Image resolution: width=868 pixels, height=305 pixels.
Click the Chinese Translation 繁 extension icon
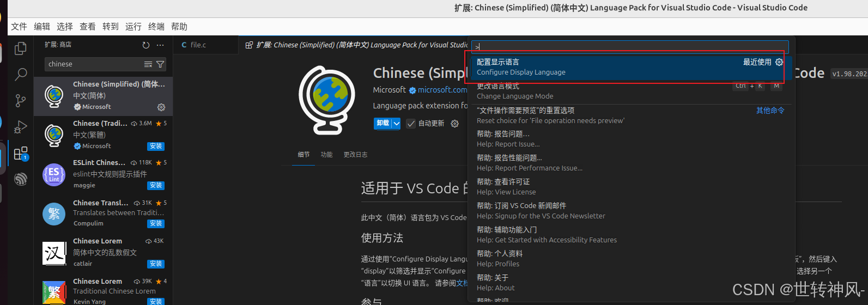[x=54, y=214]
